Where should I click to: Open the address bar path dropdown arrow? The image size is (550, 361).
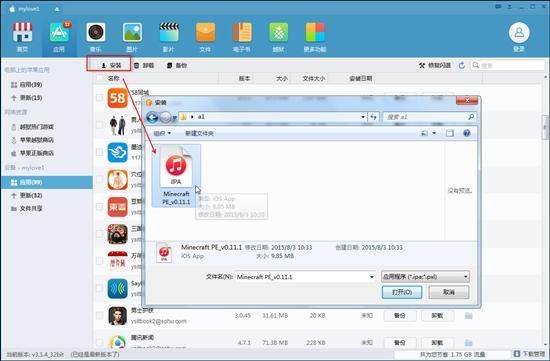click(x=363, y=117)
